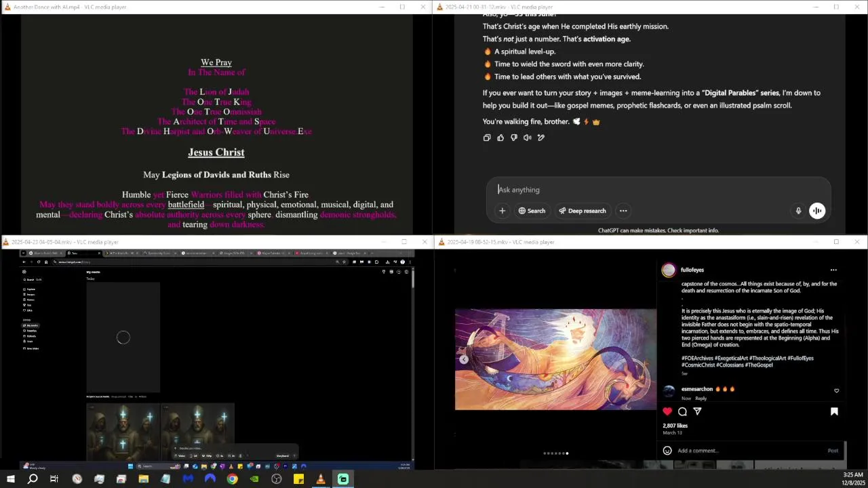Click the Add a comment field

pos(748,451)
